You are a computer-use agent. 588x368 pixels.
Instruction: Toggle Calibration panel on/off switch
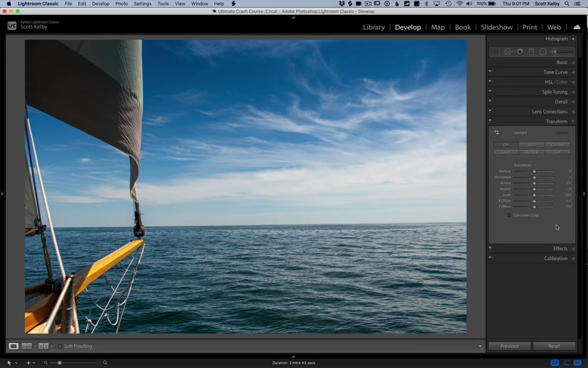[490, 258]
